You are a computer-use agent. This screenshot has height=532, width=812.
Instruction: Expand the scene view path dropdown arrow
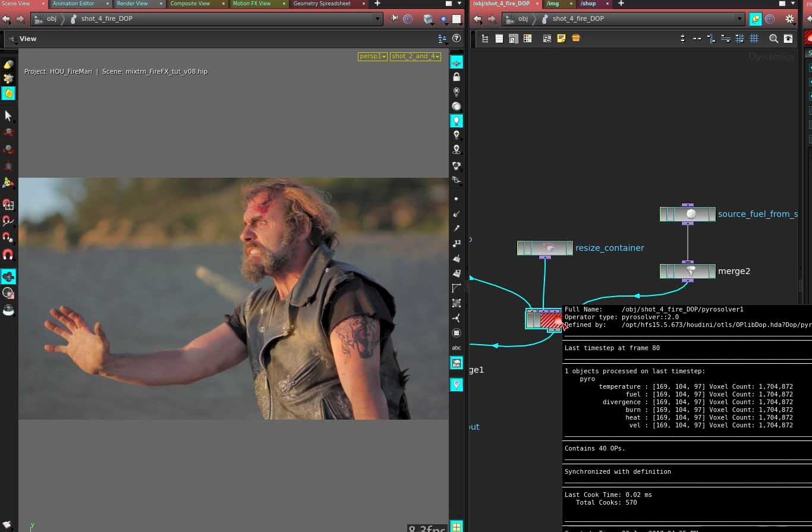coord(377,19)
